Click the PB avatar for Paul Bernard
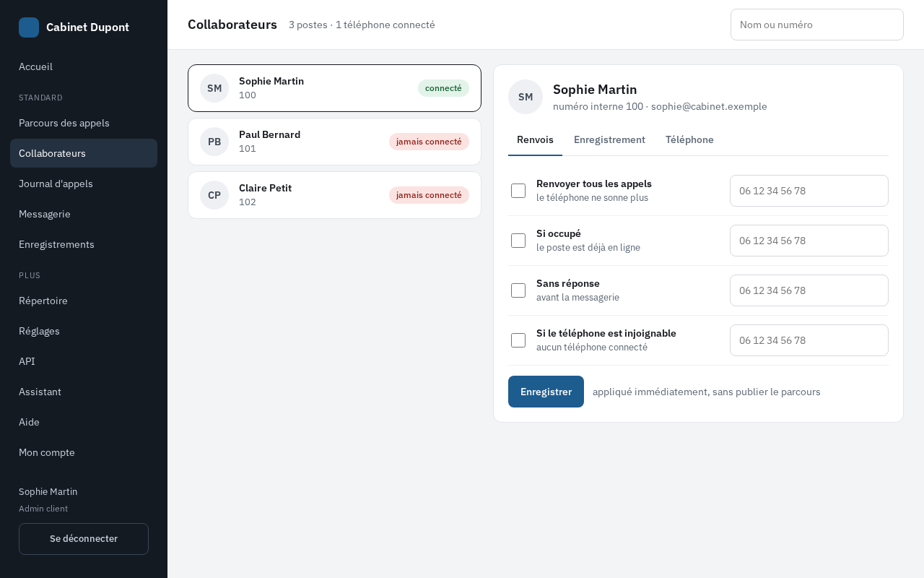 click(x=214, y=142)
